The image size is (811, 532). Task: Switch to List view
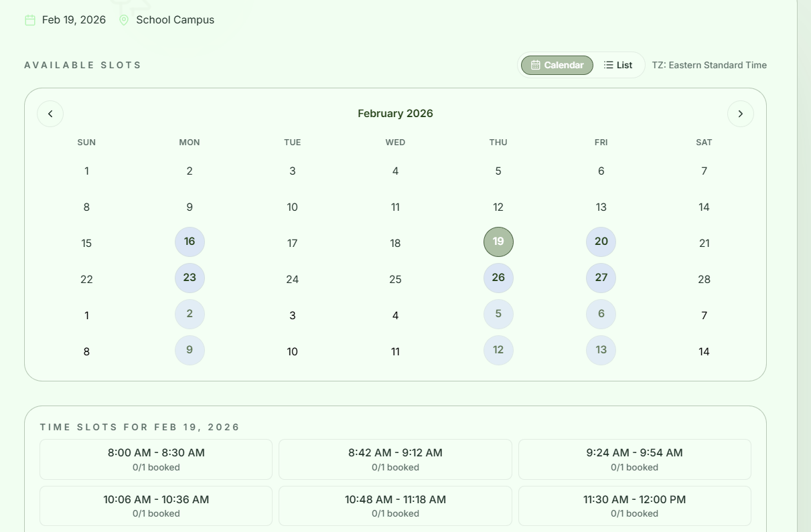[617, 65]
